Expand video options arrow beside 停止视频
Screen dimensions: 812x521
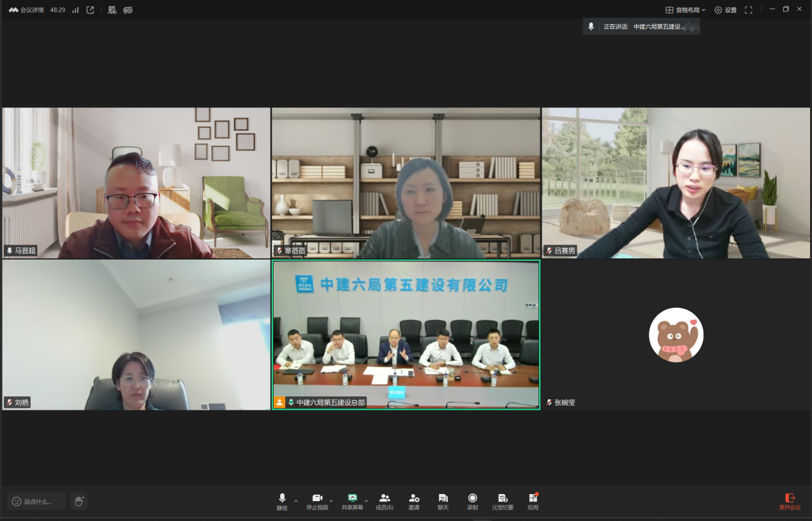coord(331,500)
